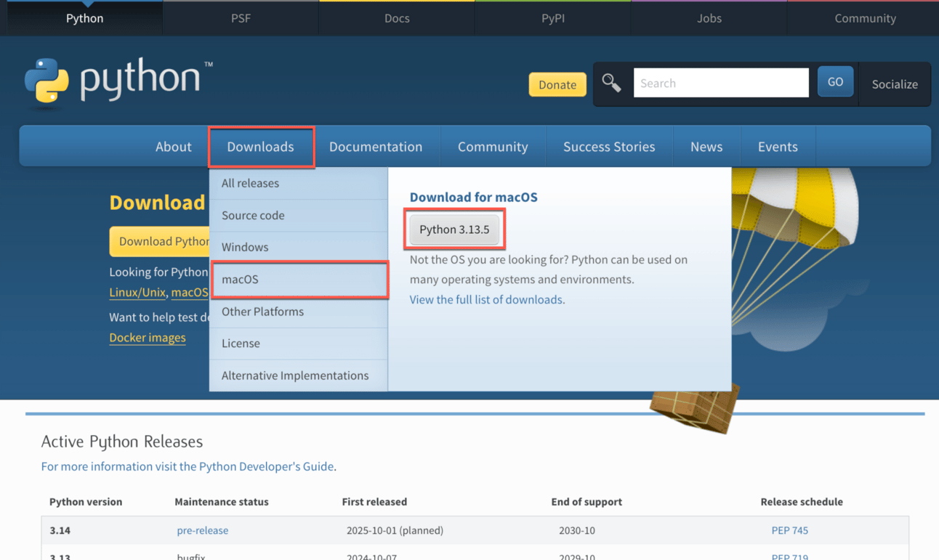Open the PEP 745 release schedule link
Image resolution: width=939 pixels, height=560 pixels.
pyautogui.click(x=790, y=530)
